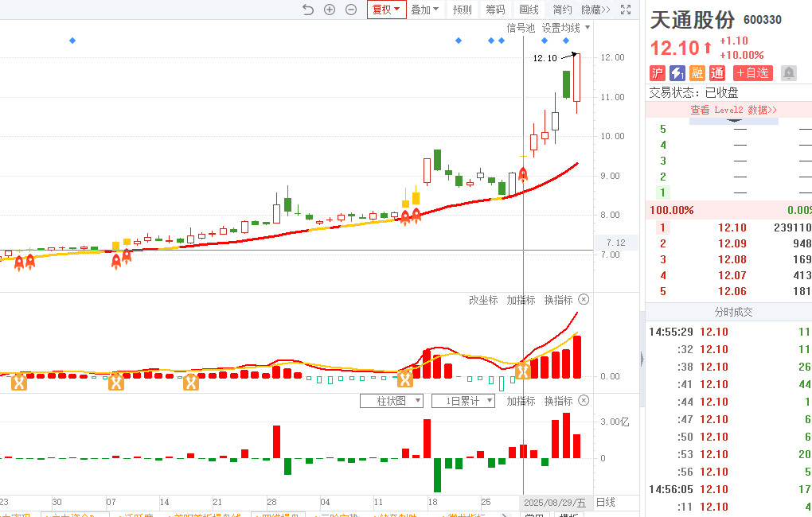Screen dimensions: 812x517
Task: Open the 查看 Level2 数据>> link
Action: (x=733, y=110)
